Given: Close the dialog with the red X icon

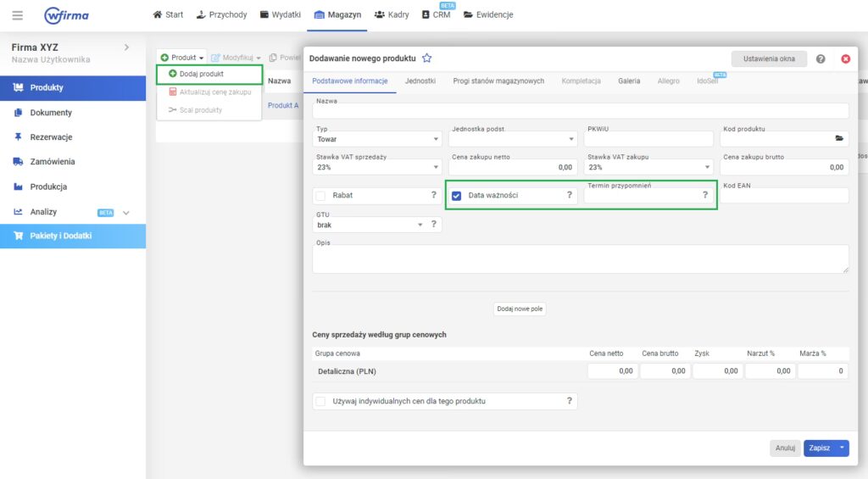Looking at the screenshot, I should 845,58.
